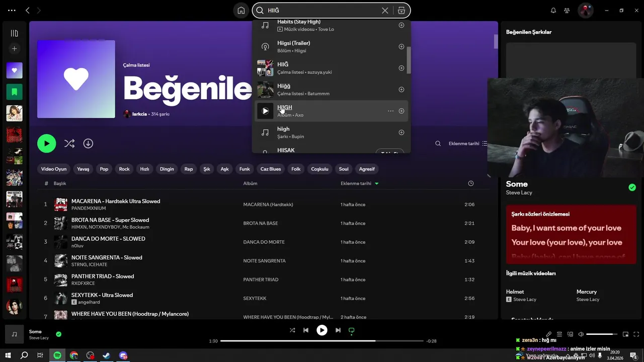The image size is (644, 362).
Task: Open angelhard artist link
Action: 89,302
